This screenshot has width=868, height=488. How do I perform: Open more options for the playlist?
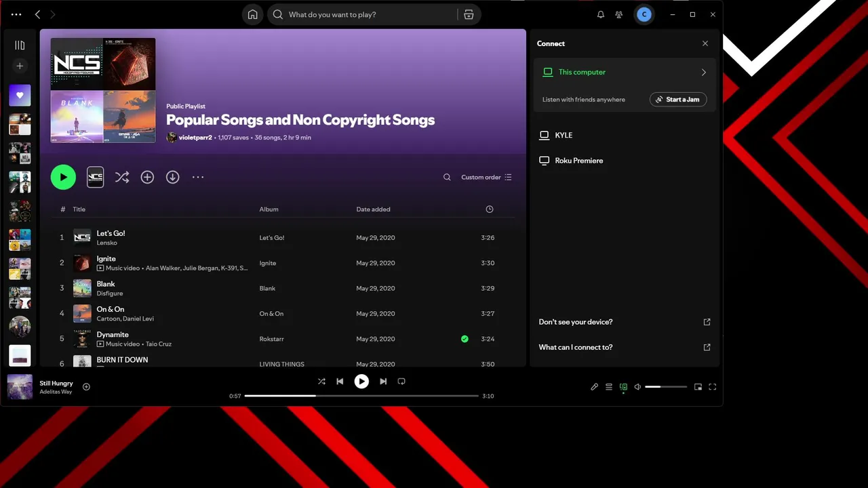click(198, 177)
